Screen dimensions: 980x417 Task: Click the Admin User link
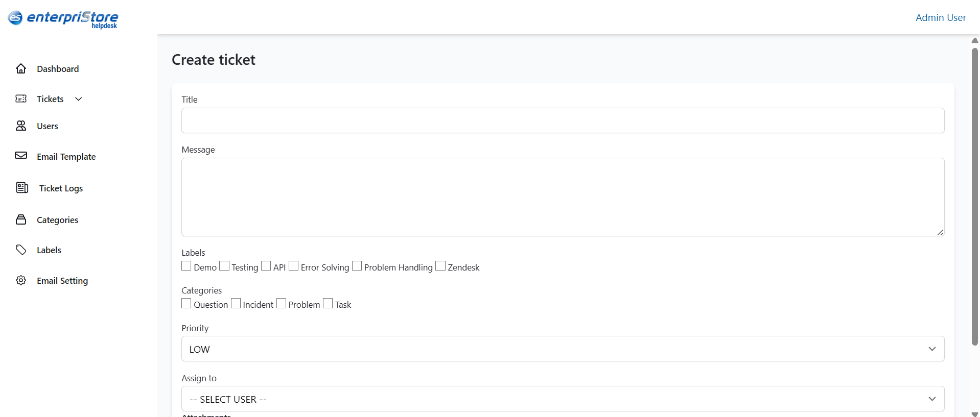tap(940, 17)
